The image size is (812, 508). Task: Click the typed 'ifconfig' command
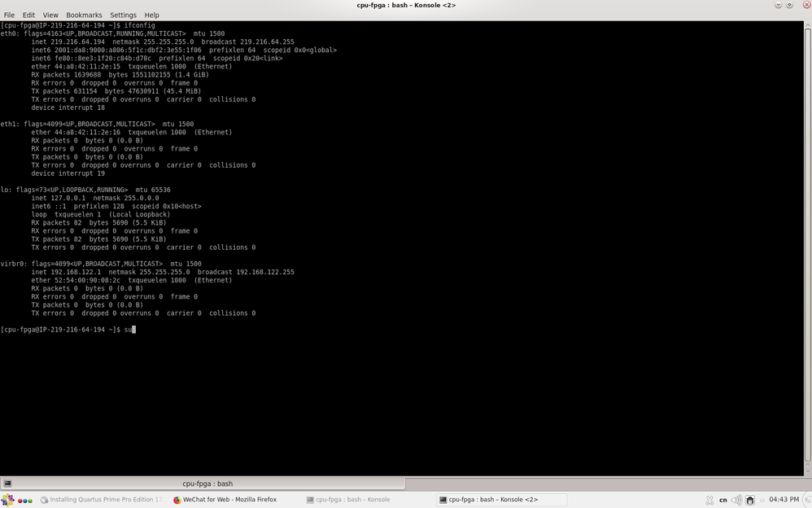click(x=139, y=25)
